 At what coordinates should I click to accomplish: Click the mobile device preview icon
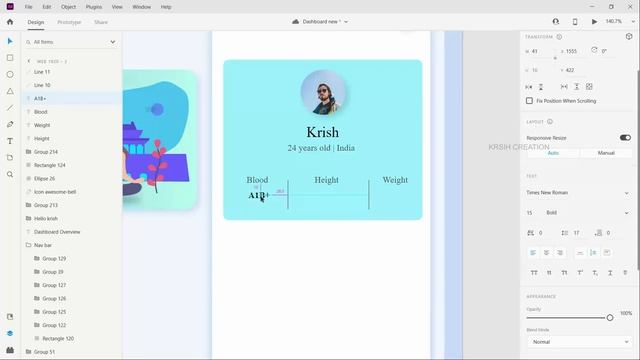(575, 22)
